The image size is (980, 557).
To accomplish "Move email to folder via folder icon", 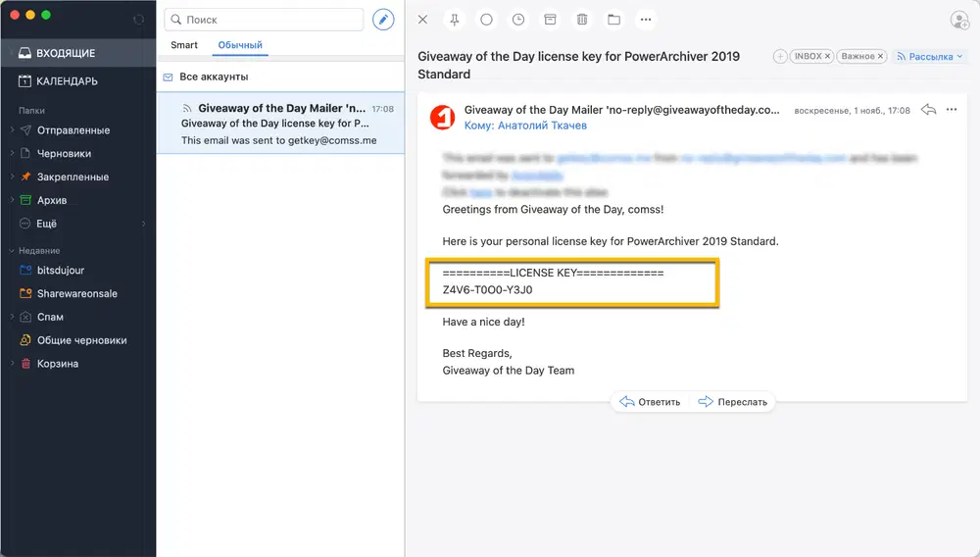I will point(613,20).
